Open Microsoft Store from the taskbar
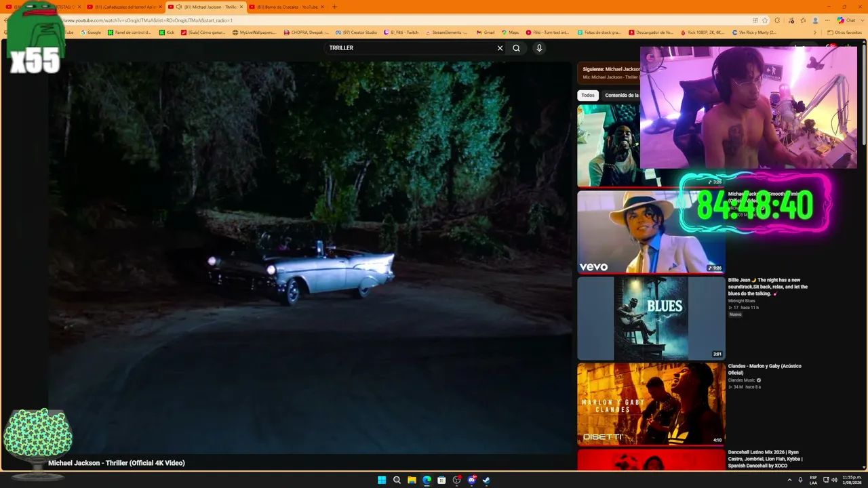Image resolution: width=868 pixels, height=488 pixels. (x=441, y=480)
